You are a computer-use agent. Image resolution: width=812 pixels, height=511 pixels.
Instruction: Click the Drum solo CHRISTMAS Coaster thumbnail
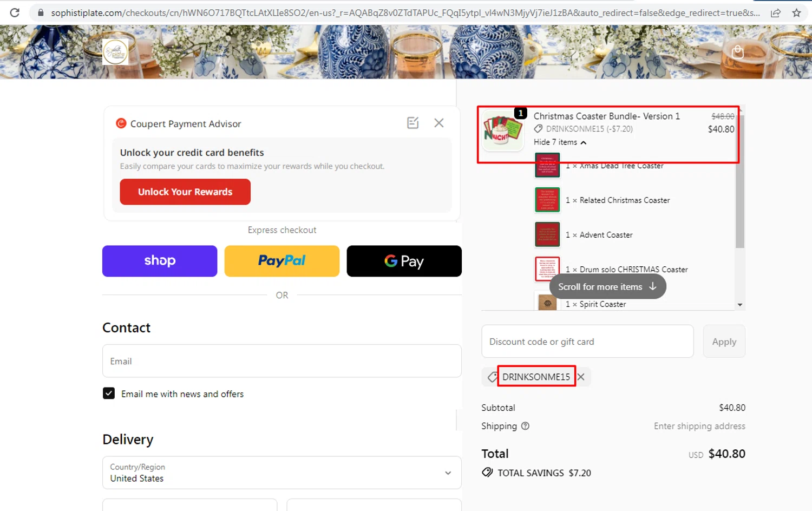tap(547, 269)
